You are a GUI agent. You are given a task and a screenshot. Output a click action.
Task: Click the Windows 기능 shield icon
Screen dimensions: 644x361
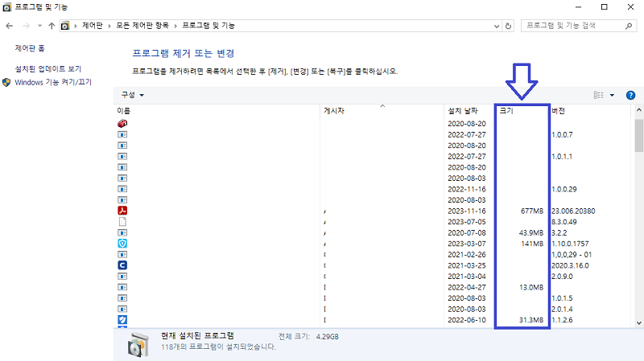pos(6,83)
